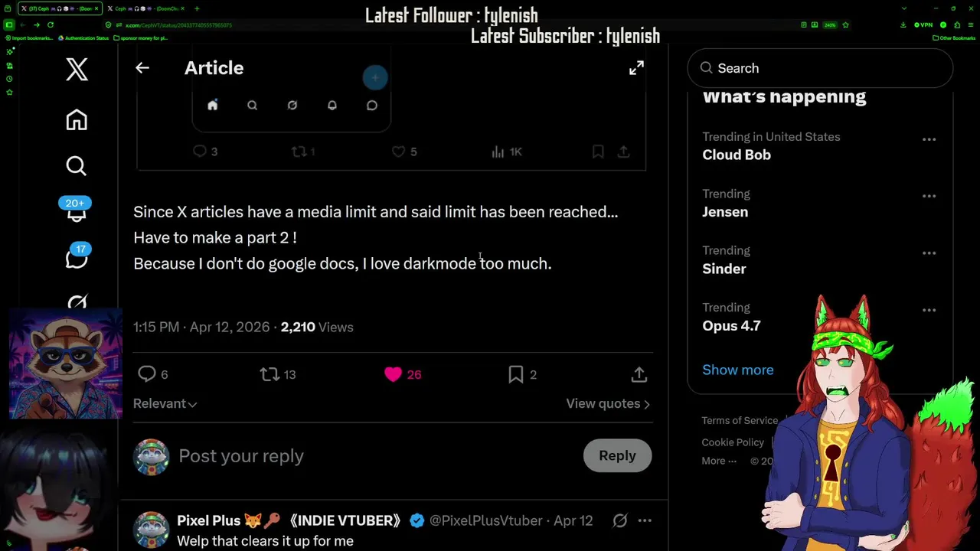Screen dimensions: 980x551
Task: Open the Explore search sidebar icon
Action: (77, 166)
